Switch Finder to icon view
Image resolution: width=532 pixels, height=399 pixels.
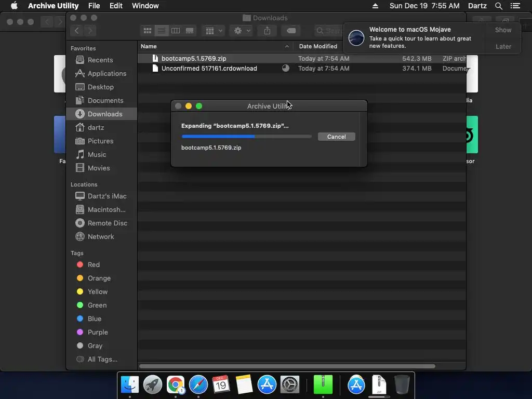click(147, 31)
